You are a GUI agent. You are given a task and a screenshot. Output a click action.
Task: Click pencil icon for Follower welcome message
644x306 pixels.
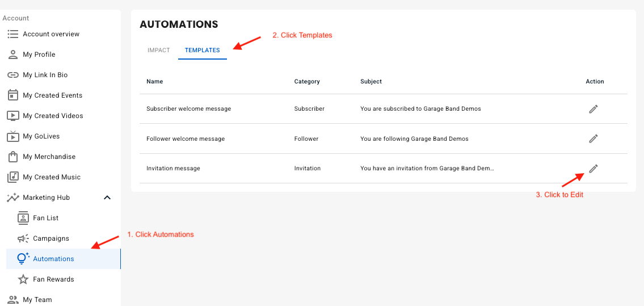(593, 139)
